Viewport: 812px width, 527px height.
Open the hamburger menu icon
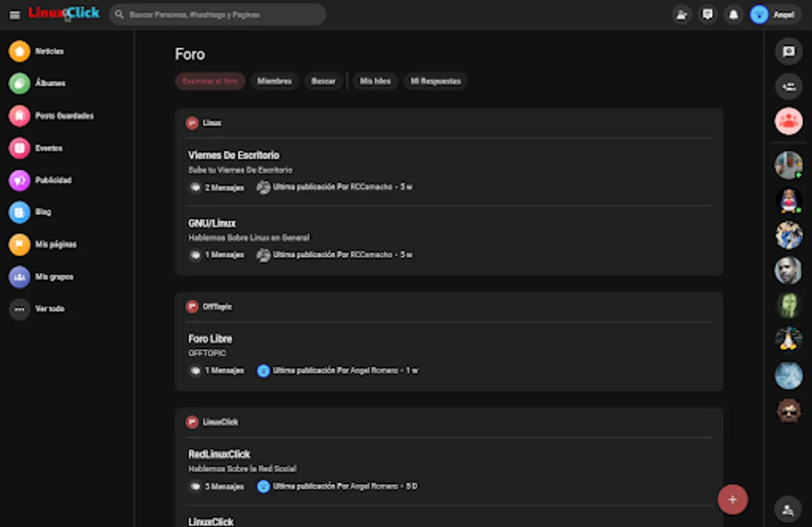click(x=15, y=15)
